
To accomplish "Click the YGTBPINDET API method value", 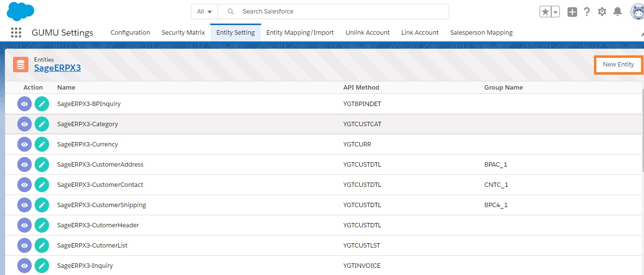I will tap(362, 104).
